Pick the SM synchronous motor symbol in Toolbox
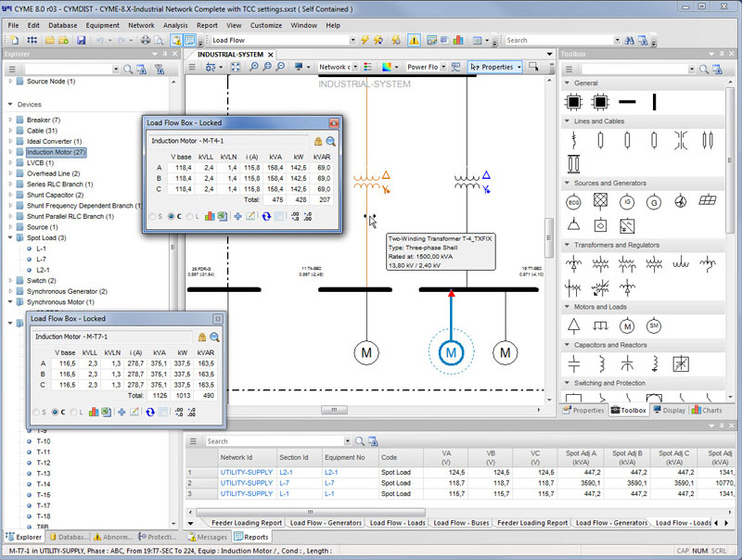 tap(653, 325)
